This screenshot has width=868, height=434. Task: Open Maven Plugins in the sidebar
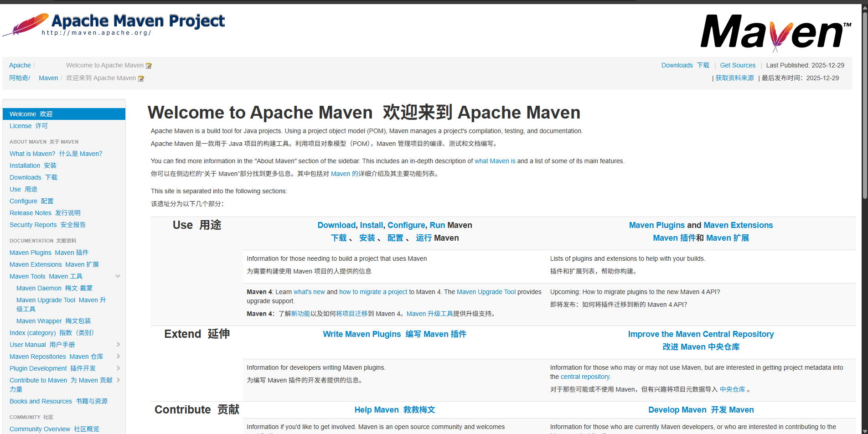click(49, 253)
